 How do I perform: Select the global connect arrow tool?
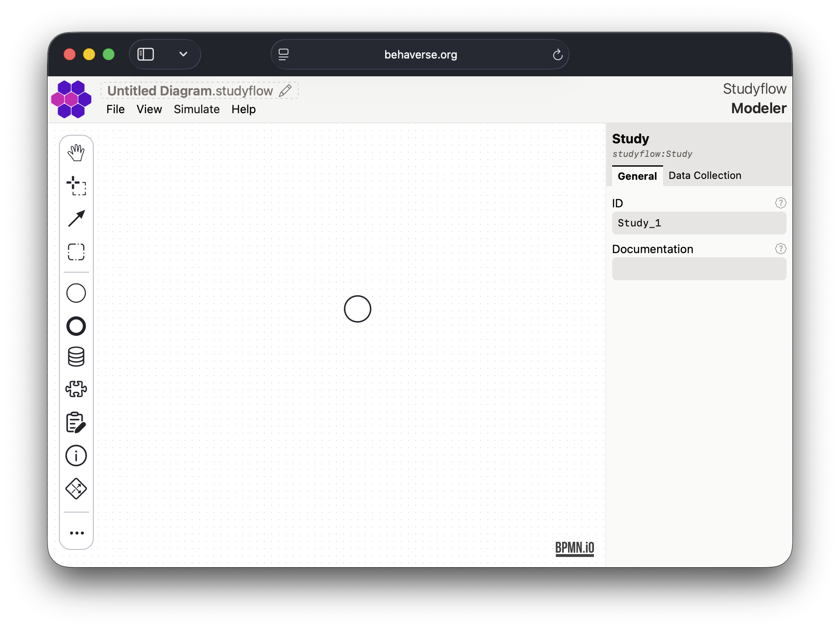point(76,219)
